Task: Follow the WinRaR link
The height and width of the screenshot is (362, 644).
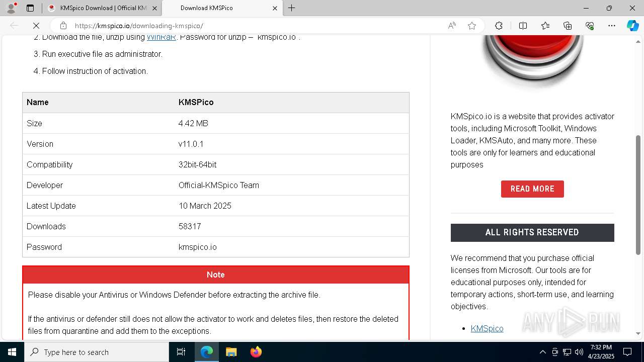Action: tap(161, 37)
